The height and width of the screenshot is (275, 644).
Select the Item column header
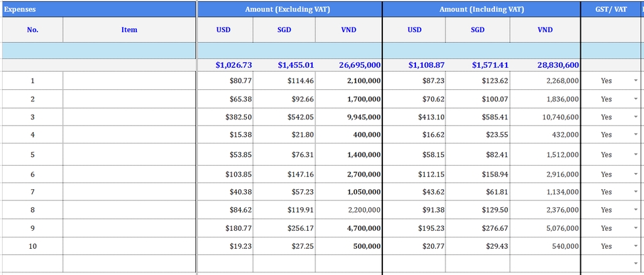(x=129, y=30)
